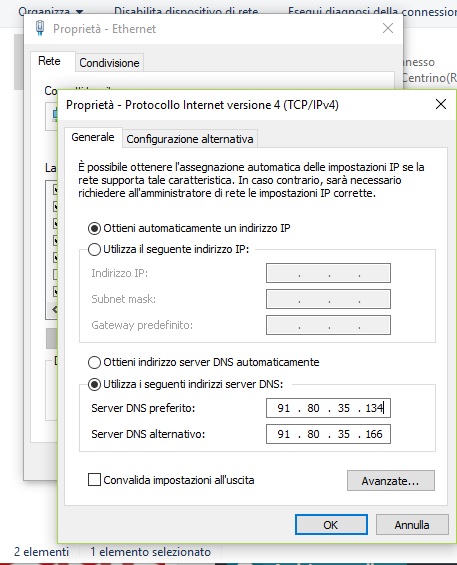
Task: Open Condivisione tab in Ethernet properties
Action: [109, 63]
